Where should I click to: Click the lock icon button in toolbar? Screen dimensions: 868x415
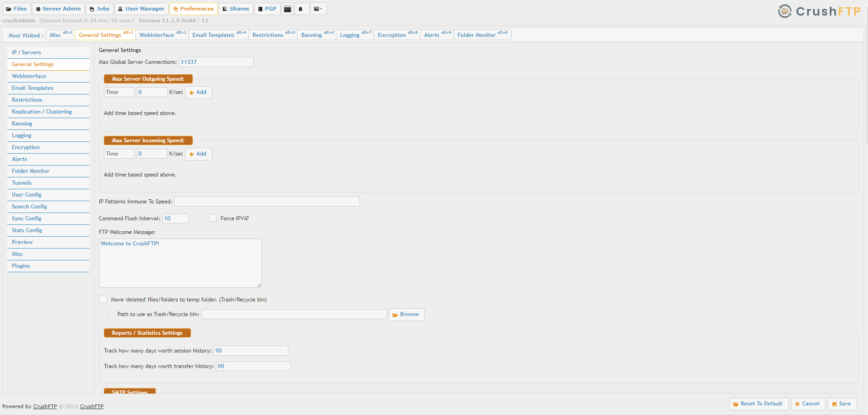301,9
